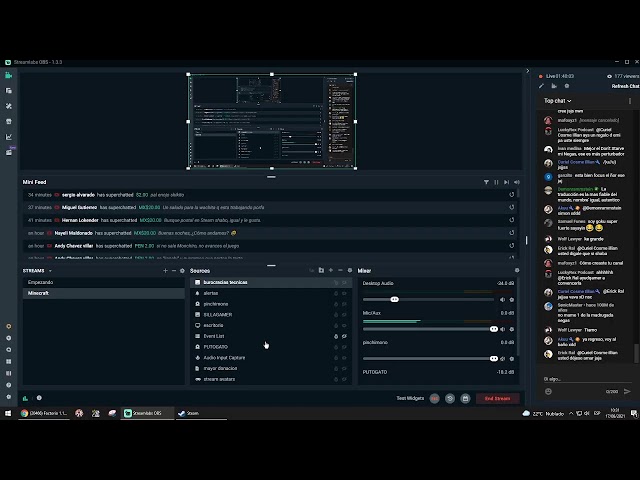The height and width of the screenshot is (480, 640).
Task: Open the Editor tab in left sidebar
Action: point(9,76)
